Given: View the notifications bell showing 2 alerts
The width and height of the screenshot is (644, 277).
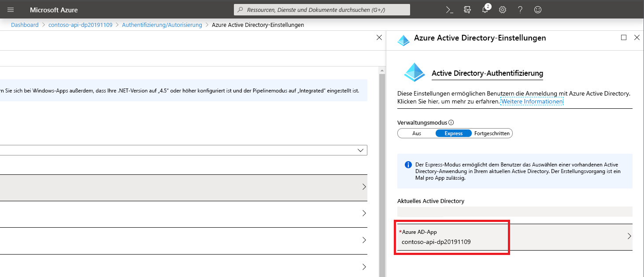Looking at the screenshot, I should tap(485, 9).
